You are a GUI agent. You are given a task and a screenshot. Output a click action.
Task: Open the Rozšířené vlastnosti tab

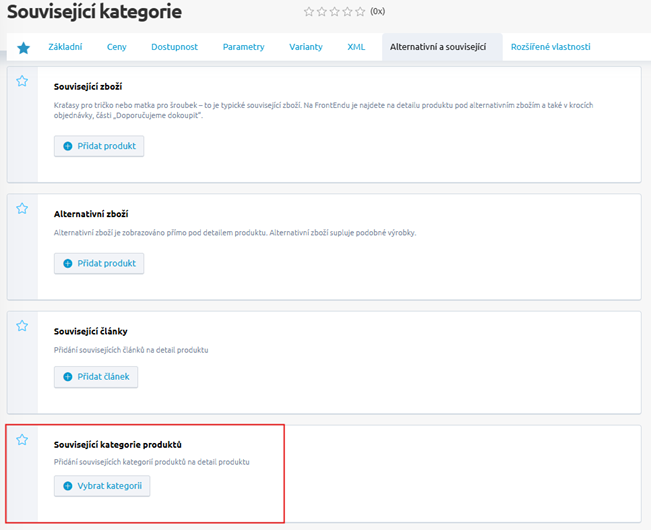(x=550, y=47)
